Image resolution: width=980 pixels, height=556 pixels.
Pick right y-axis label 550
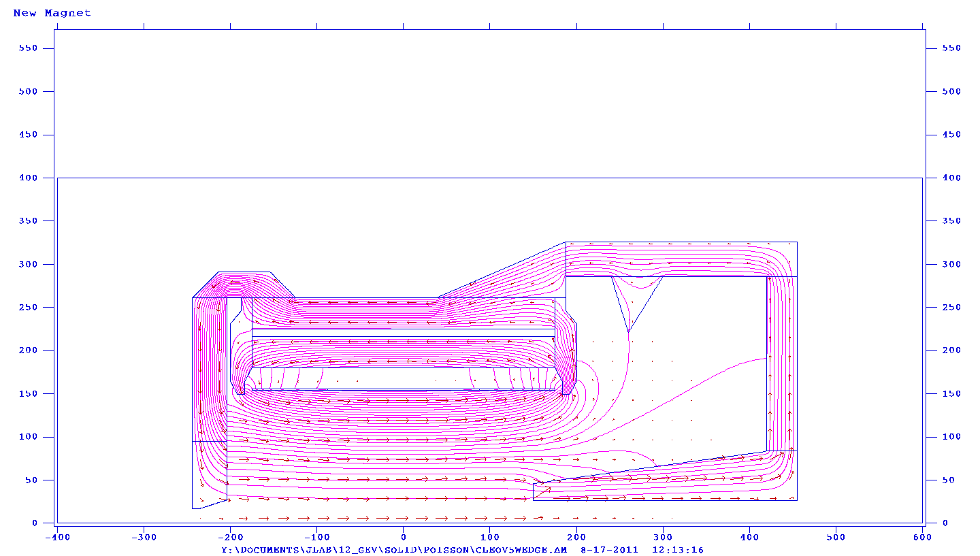[951, 48]
